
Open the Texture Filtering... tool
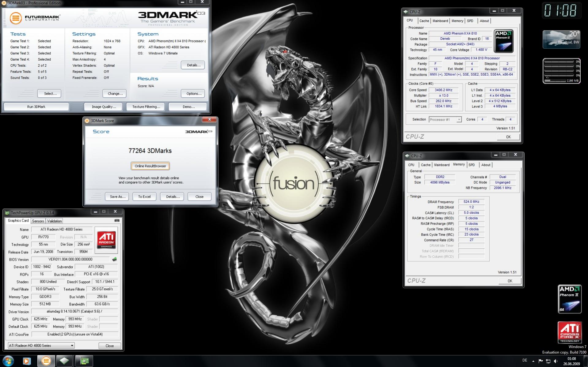[x=146, y=107]
